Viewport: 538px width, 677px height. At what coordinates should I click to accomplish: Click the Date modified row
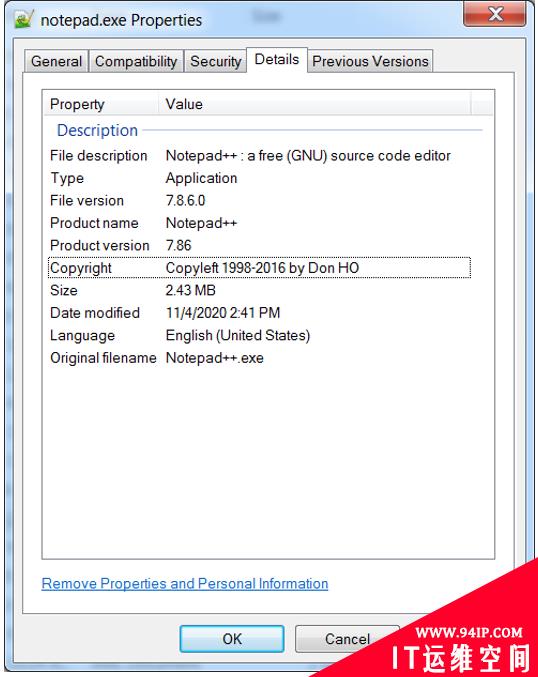(x=260, y=313)
